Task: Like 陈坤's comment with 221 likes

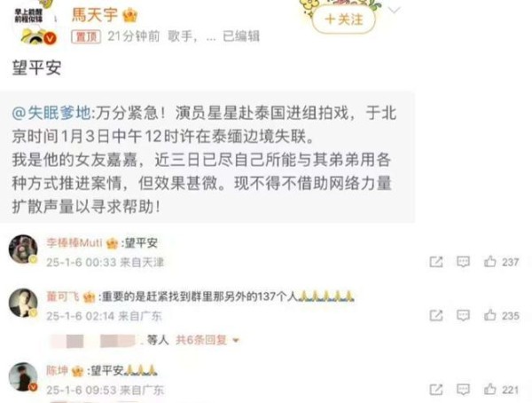Action: (501, 390)
